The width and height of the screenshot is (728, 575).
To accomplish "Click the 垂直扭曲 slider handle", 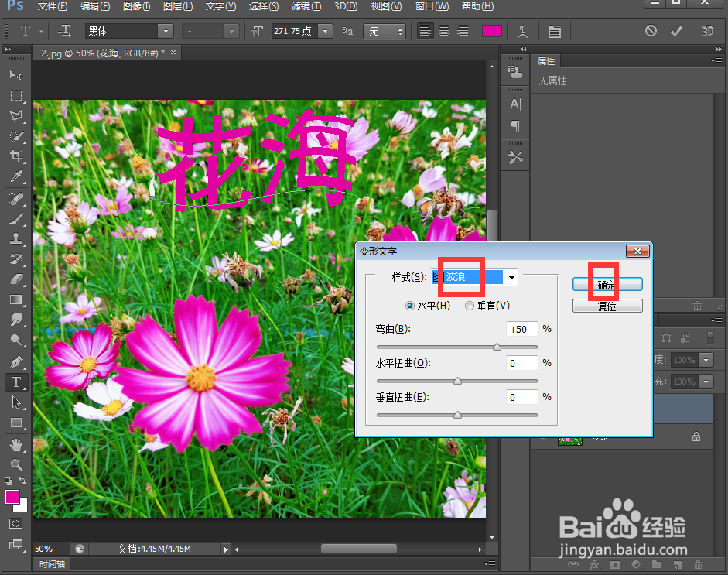I will tap(457, 415).
